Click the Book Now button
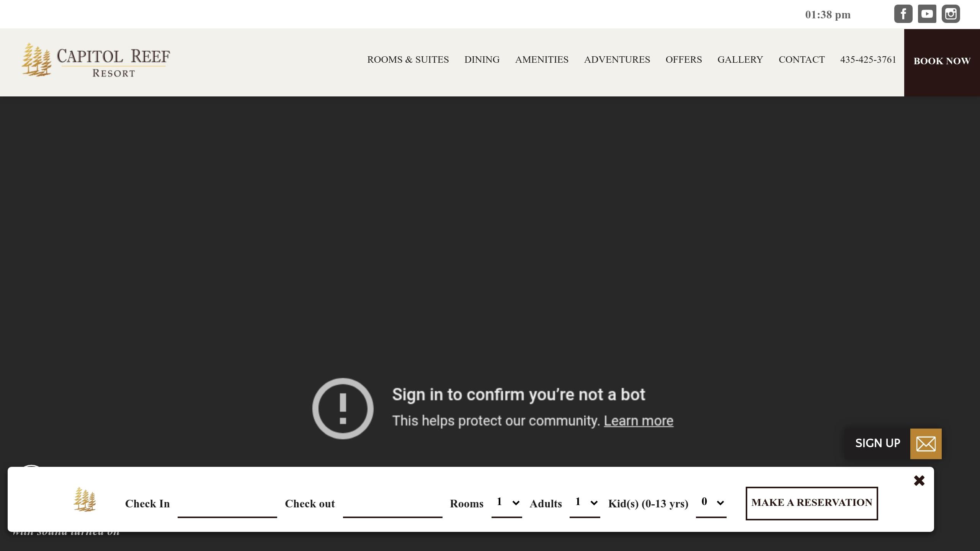The width and height of the screenshot is (980, 551). tap(942, 62)
